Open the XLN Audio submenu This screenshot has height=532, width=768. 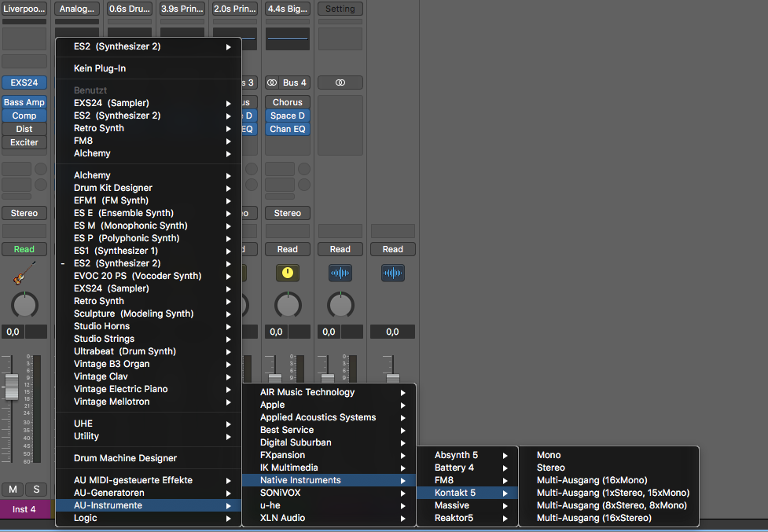point(329,518)
